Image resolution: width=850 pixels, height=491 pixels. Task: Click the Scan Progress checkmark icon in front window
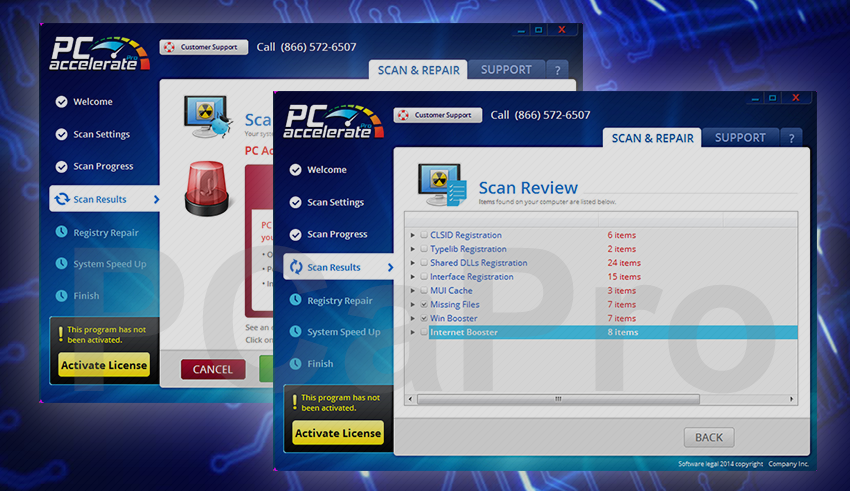click(295, 234)
